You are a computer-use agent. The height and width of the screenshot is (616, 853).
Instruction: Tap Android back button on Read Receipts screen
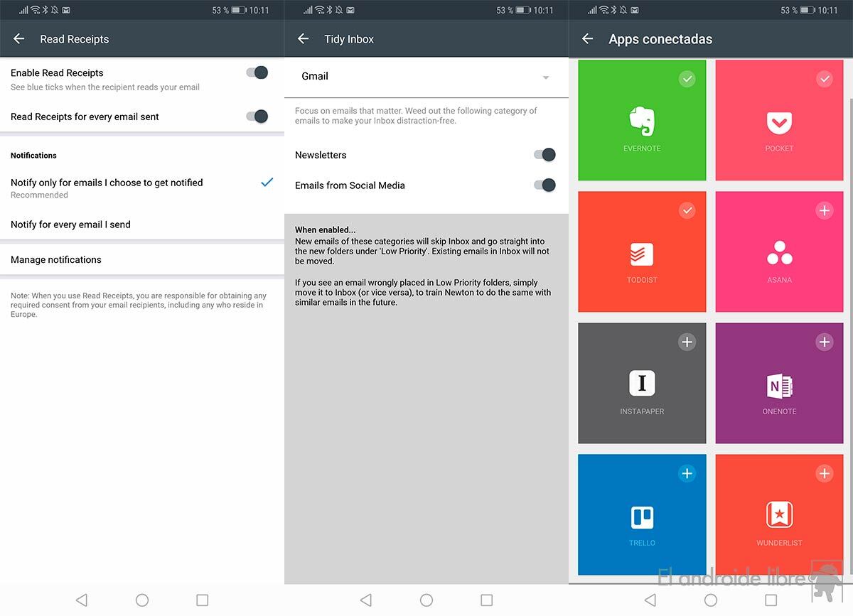(81, 600)
